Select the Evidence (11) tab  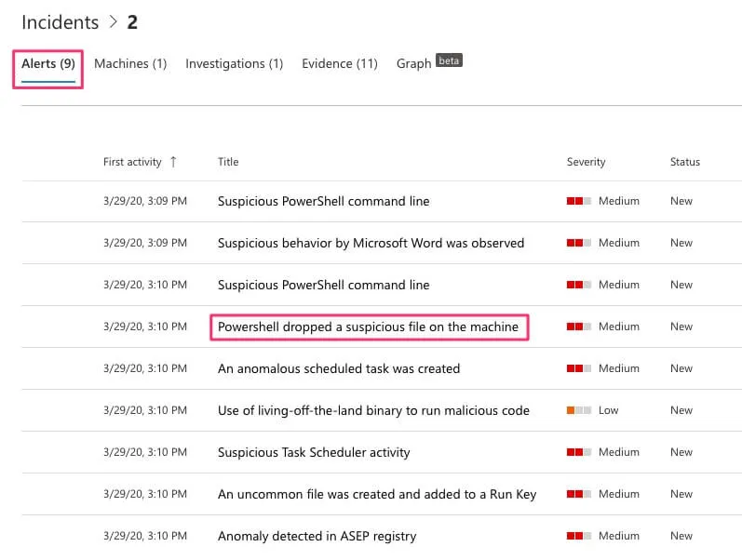tap(339, 64)
